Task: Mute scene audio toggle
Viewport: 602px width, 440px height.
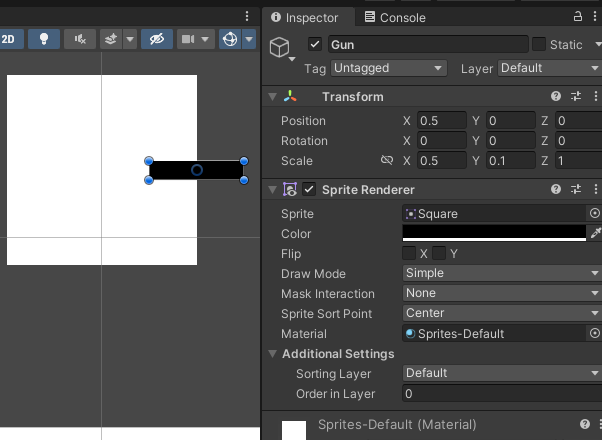Action: coord(80,39)
